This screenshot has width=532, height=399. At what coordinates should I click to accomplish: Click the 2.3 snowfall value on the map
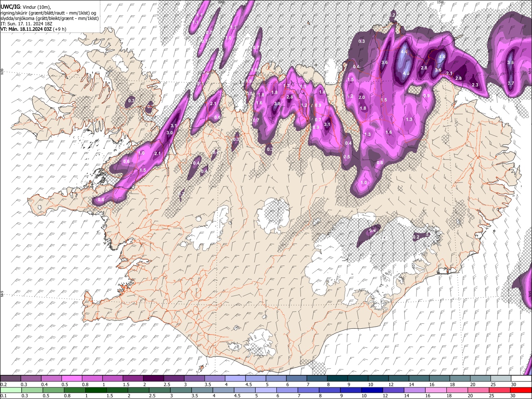click(475, 85)
